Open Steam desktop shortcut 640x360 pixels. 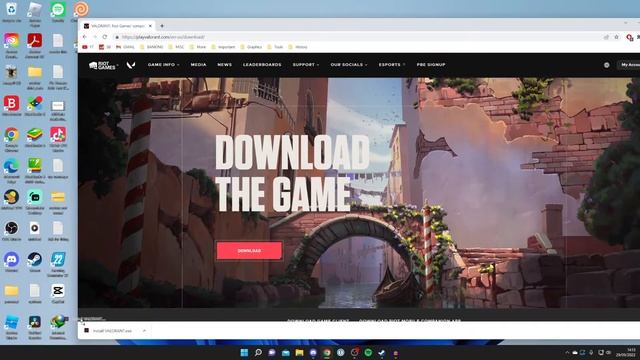[35, 262]
